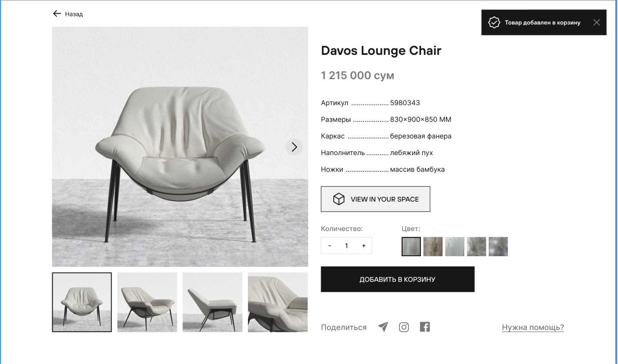Share on Instagram icon

(x=404, y=327)
